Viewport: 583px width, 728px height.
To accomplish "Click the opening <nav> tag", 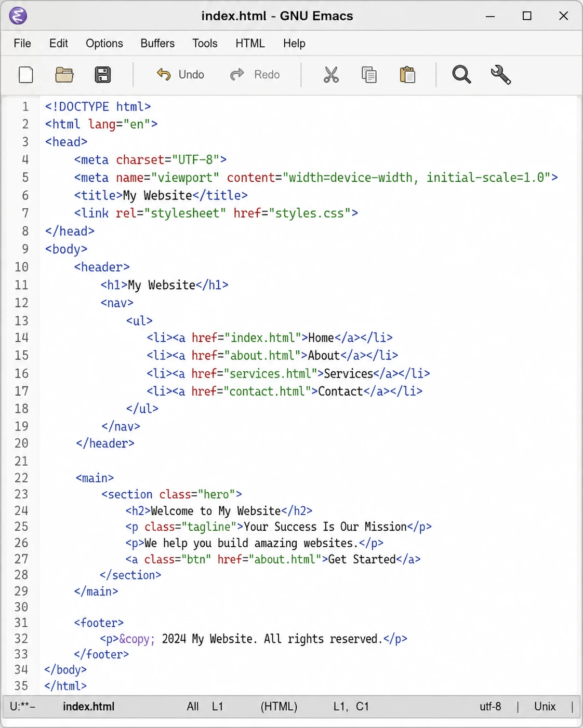I will (x=117, y=303).
